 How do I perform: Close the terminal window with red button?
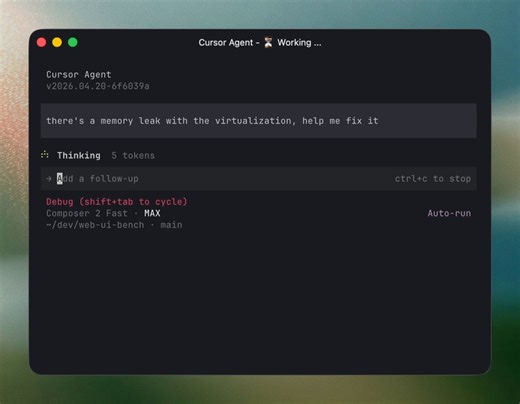click(x=41, y=42)
